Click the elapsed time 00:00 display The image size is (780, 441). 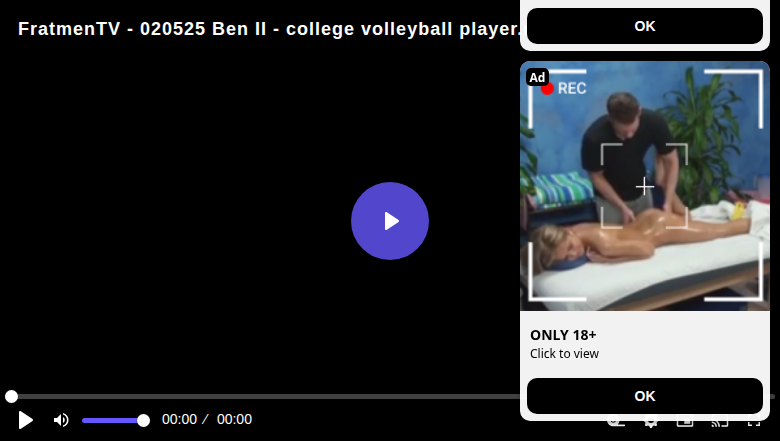click(179, 419)
